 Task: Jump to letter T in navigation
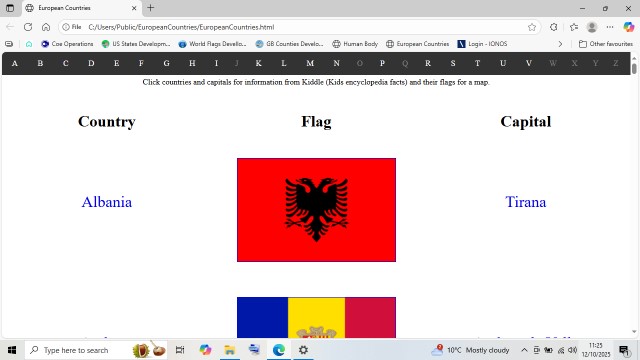pyautogui.click(x=477, y=63)
